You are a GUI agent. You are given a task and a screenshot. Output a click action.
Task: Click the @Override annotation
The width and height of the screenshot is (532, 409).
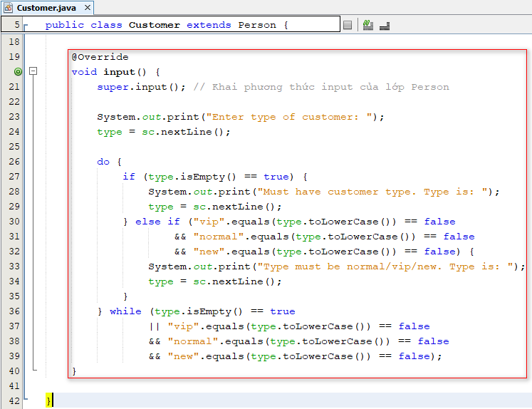point(100,57)
